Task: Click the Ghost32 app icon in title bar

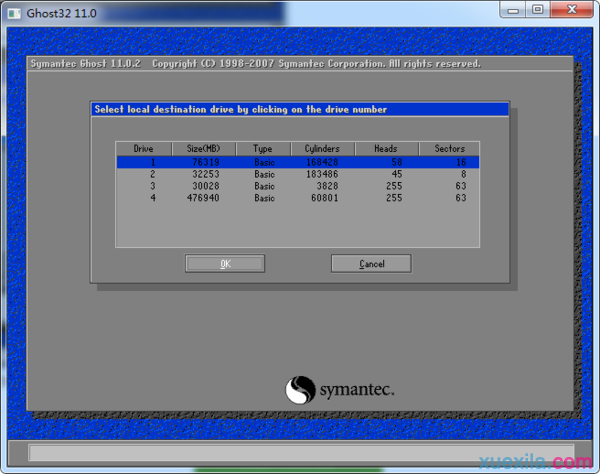Action: click(x=11, y=9)
